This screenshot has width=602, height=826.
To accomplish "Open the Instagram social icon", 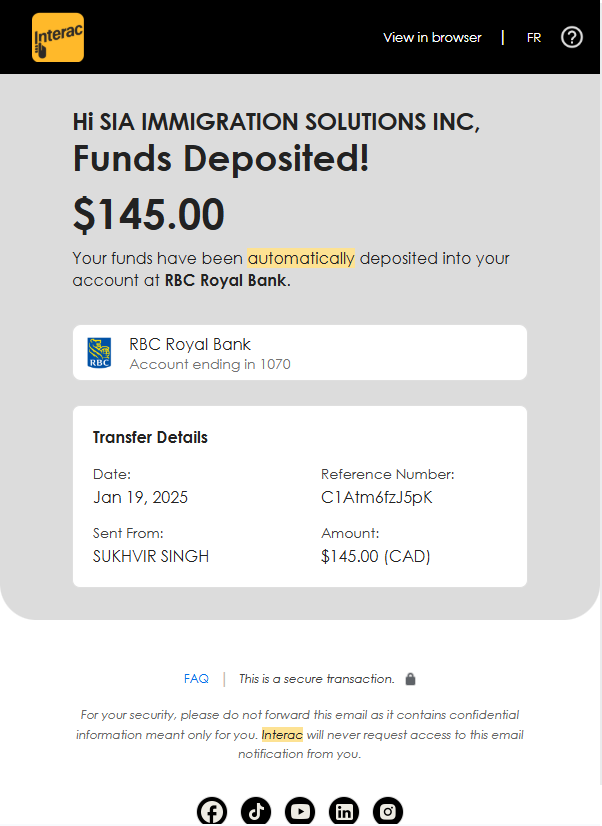I will pos(388,811).
